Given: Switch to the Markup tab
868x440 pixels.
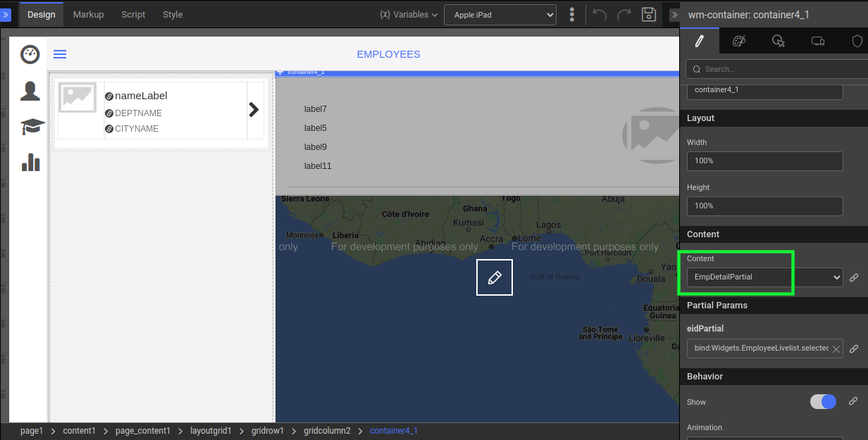Looking at the screenshot, I should [88, 15].
